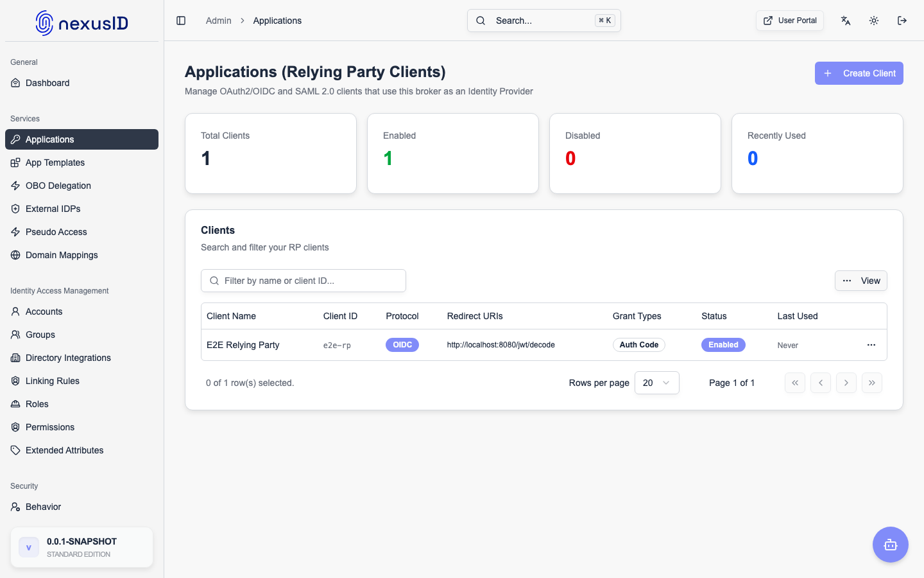The width and height of the screenshot is (924, 578).
Task: Open Linking Rules page
Action: 81,381
